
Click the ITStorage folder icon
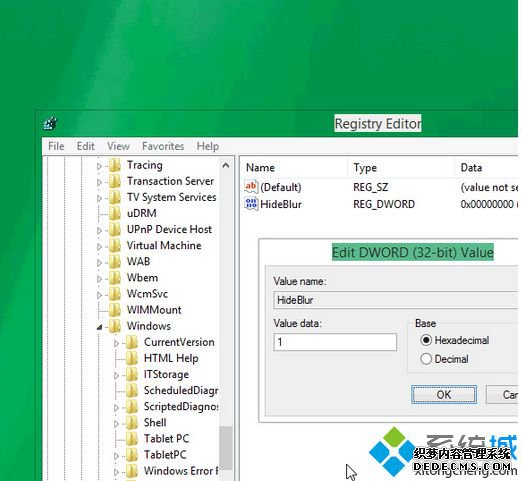[x=132, y=374]
